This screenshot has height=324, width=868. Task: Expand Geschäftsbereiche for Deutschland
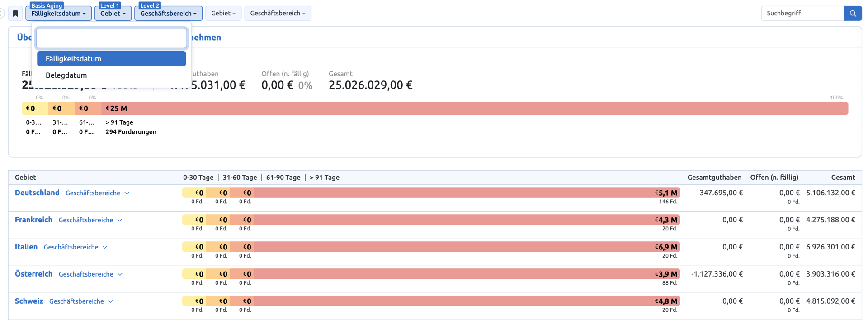[x=98, y=193]
